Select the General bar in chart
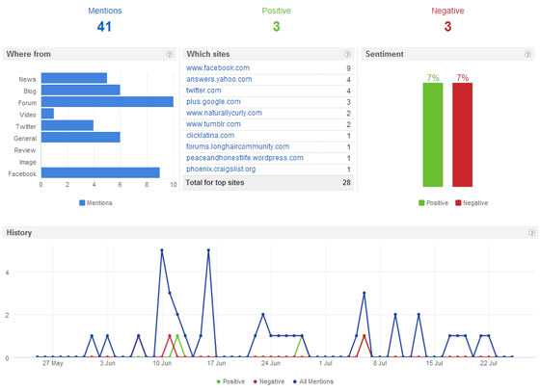The width and height of the screenshot is (540, 392). 81,137
